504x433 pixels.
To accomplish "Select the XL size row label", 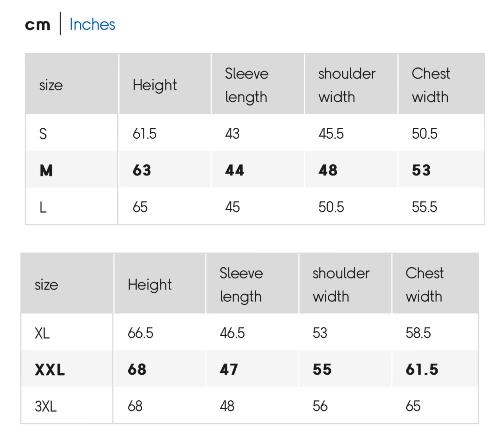I will pyautogui.click(x=42, y=333).
